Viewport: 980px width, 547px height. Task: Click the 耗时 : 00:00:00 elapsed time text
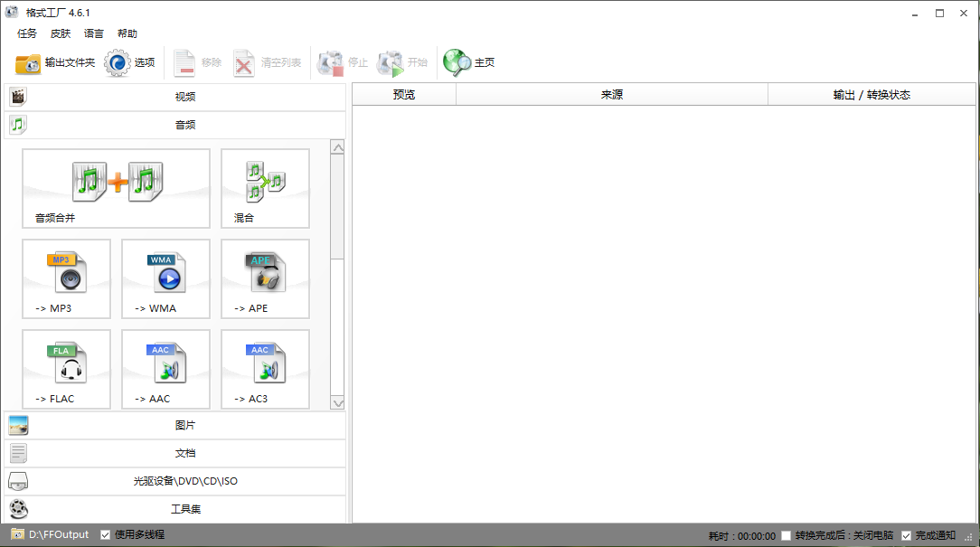[742, 536]
